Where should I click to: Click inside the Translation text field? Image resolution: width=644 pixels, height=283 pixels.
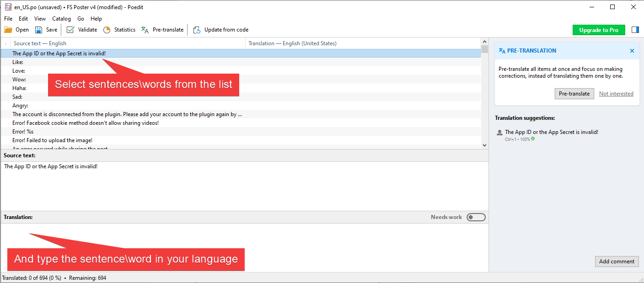tap(244, 247)
